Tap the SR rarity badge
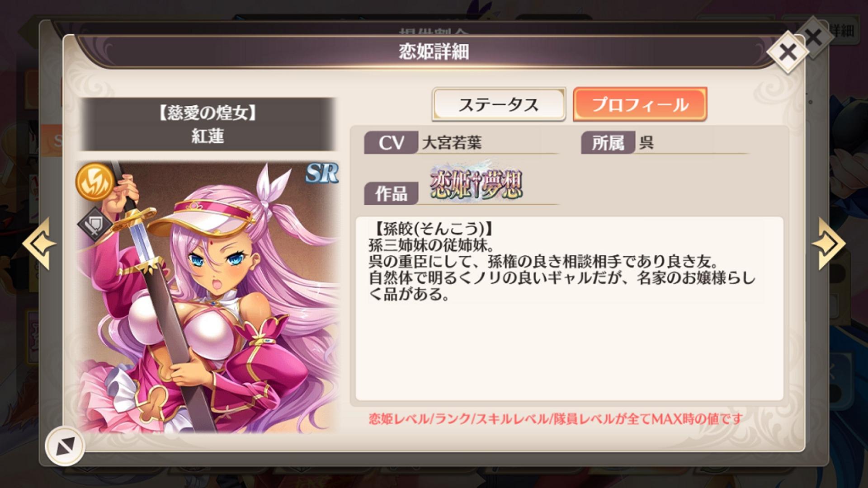 [322, 173]
